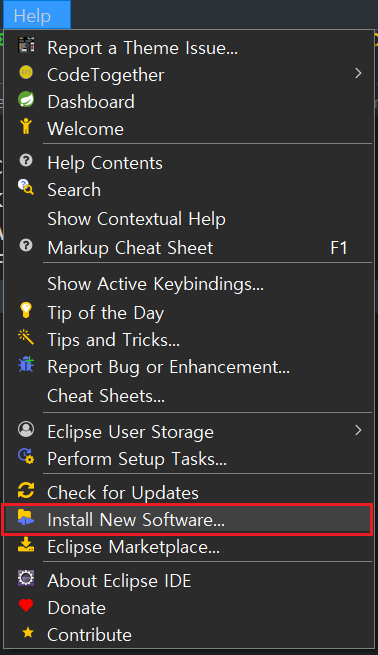This screenshot has width=378, height=655.
Task: Click the Search magnifier help icon
Action: [x=26, y=187]
